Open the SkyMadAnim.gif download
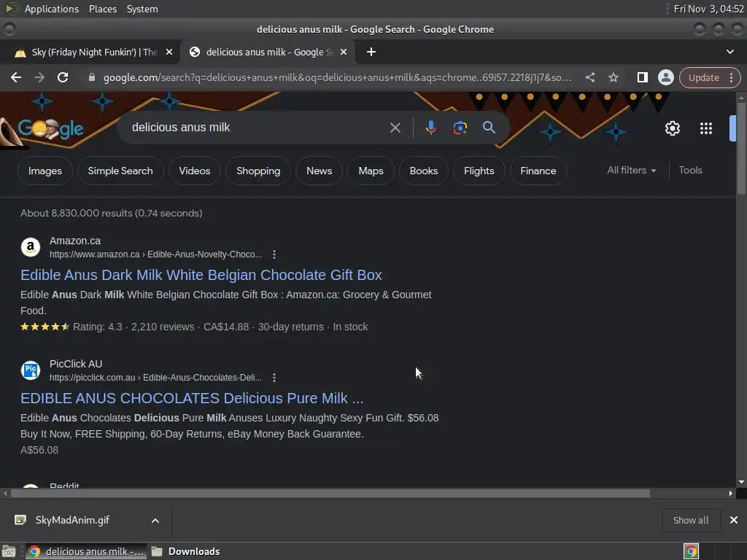 coord(72,520)
